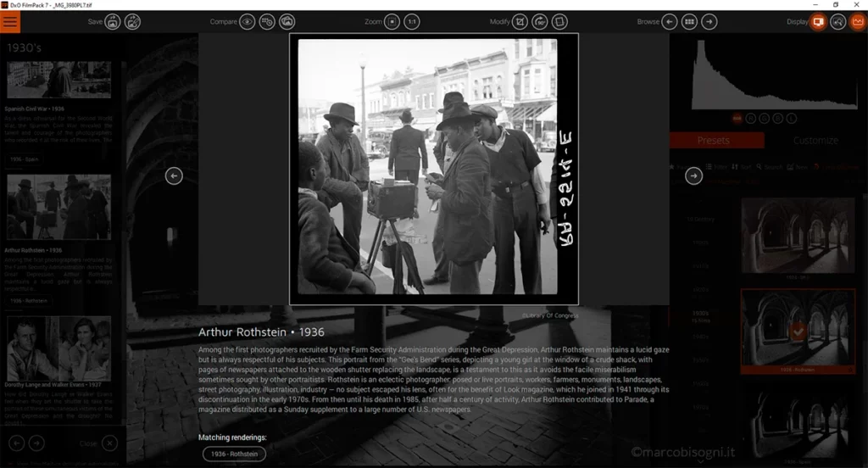Open Dorothy Lange and Walker Evans thumbnail

58,348
